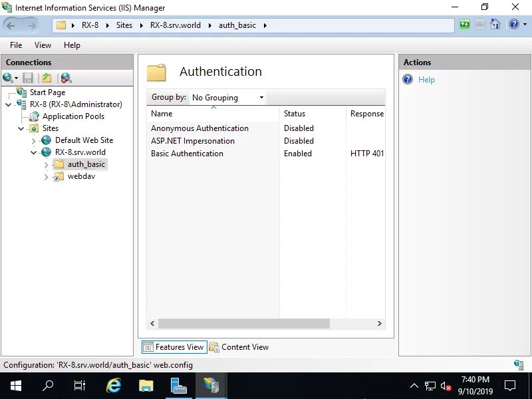
Task: Open the Help icon dropdown arrow
Action: (x=525, y=25)
